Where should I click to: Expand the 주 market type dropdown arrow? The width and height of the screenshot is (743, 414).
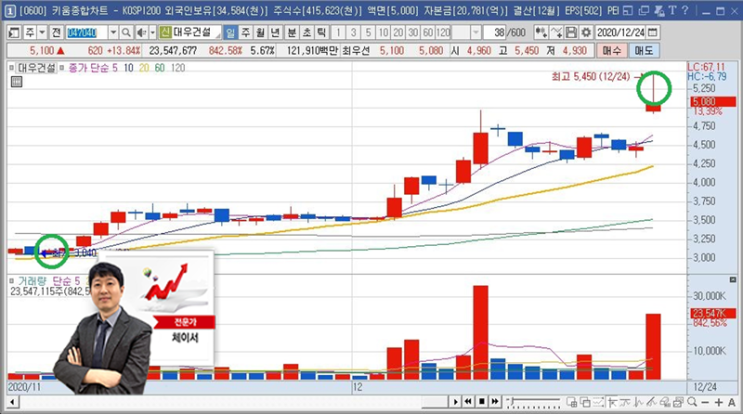[42, 32]
